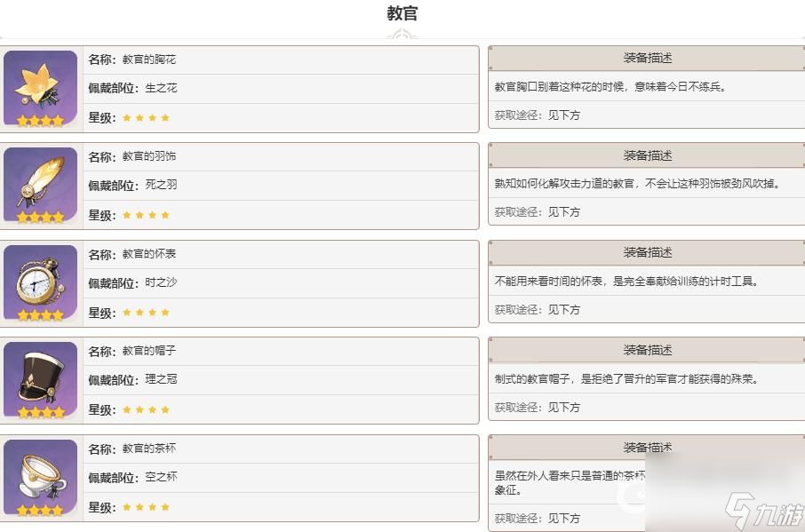Screen dimensions: 805x532
Task: Select the text 名称：教官的帽子
Action: pyautogui.click(x=132, y=351)
